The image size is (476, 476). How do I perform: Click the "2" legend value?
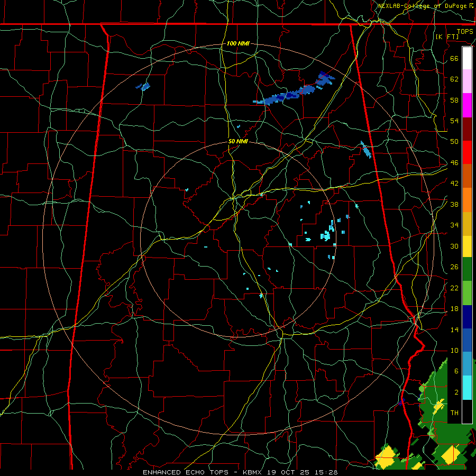click(x=456, y=392)
